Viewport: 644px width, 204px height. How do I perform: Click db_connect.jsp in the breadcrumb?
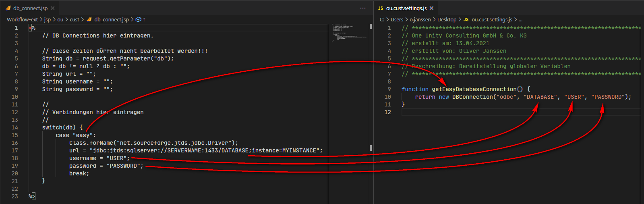pos(112,19)
